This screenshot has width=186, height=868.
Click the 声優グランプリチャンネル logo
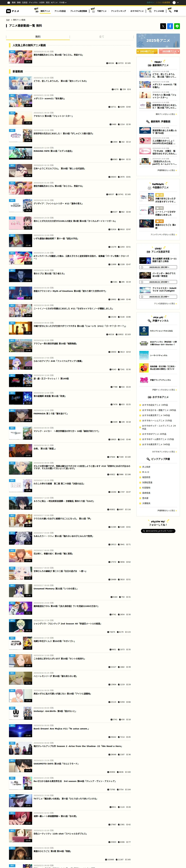point(144,380)
